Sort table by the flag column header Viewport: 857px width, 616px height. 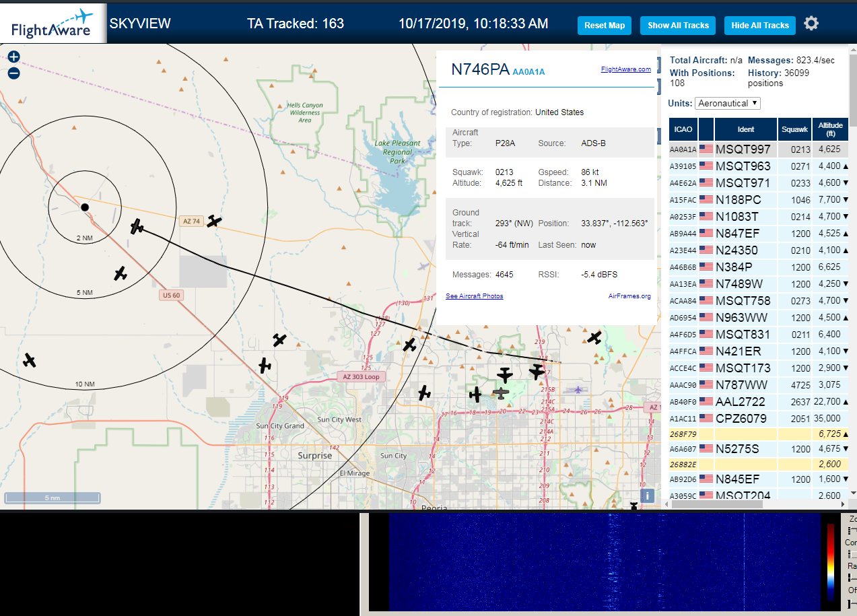[x=706, y=129]
